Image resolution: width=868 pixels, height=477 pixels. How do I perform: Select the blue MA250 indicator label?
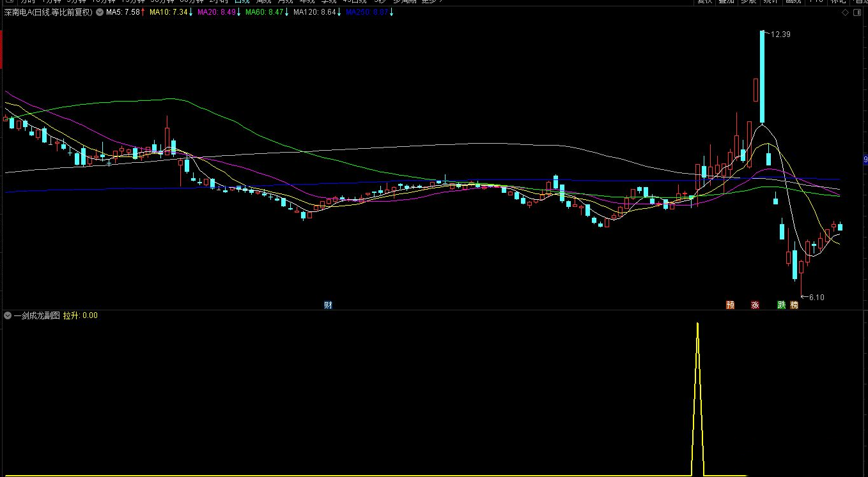coord(366,12)
